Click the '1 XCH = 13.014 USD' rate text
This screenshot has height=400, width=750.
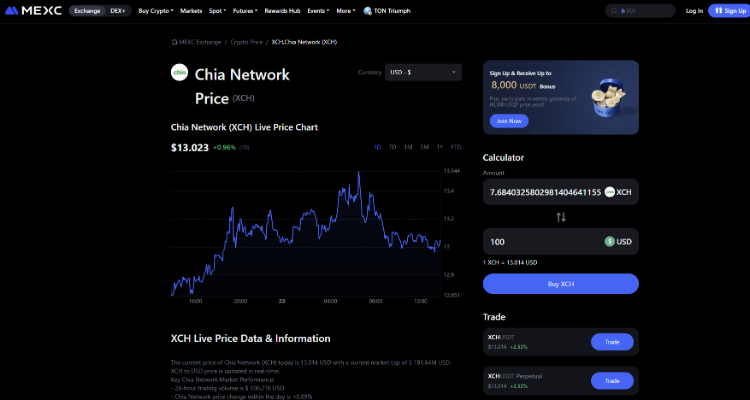coord(510,263)
